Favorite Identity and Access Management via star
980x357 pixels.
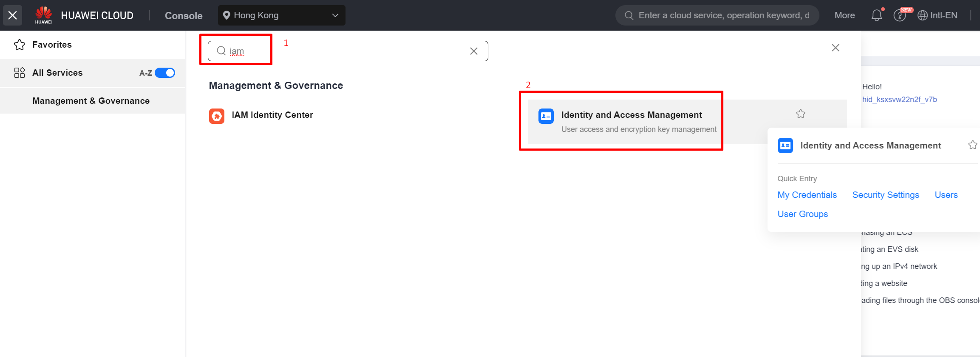pos(801,114)
